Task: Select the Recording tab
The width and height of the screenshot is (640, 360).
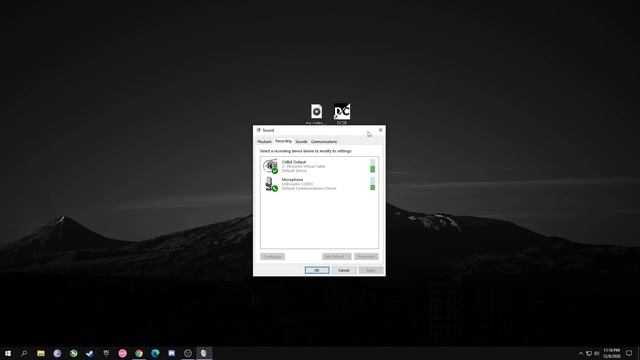Action: (283, 141)
